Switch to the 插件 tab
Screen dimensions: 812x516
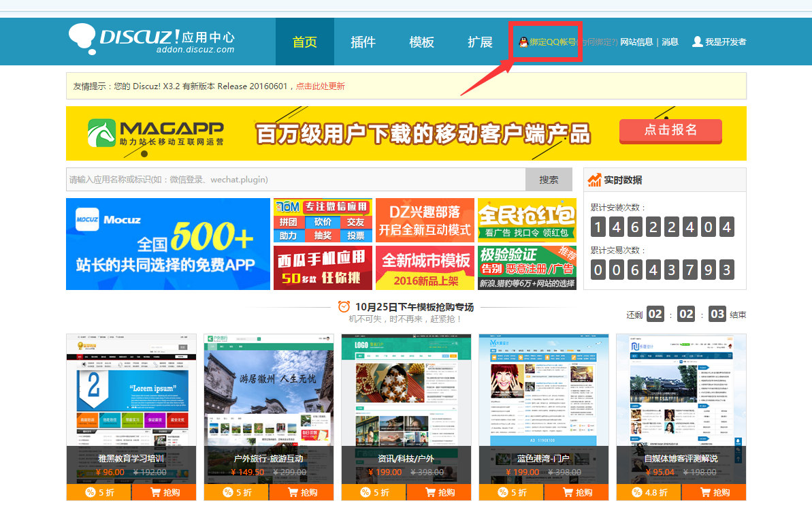pyautogui.click(x=363, y=42)
